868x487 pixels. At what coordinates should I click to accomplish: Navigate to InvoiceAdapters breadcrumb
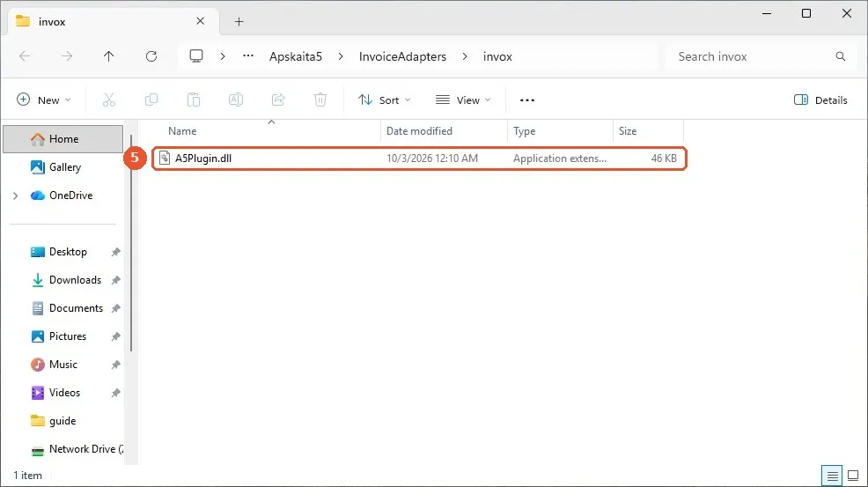click(402, 56)
